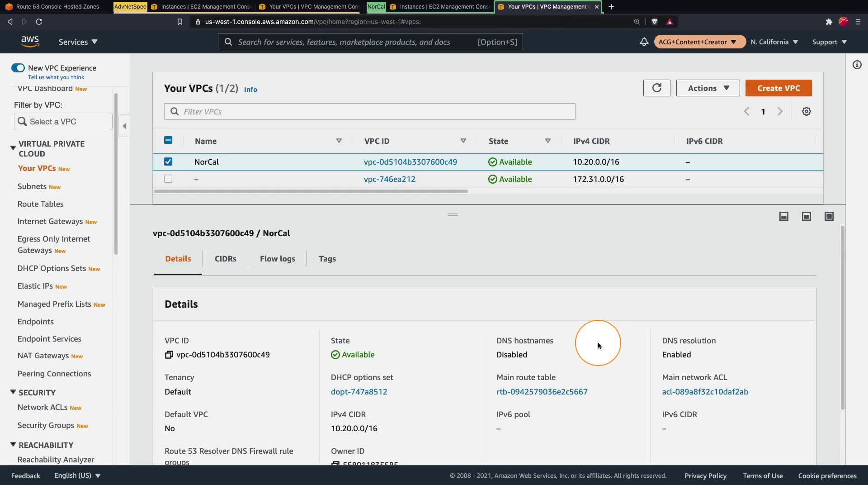Toggle the New VPC Experience switch

coord(18,68)
